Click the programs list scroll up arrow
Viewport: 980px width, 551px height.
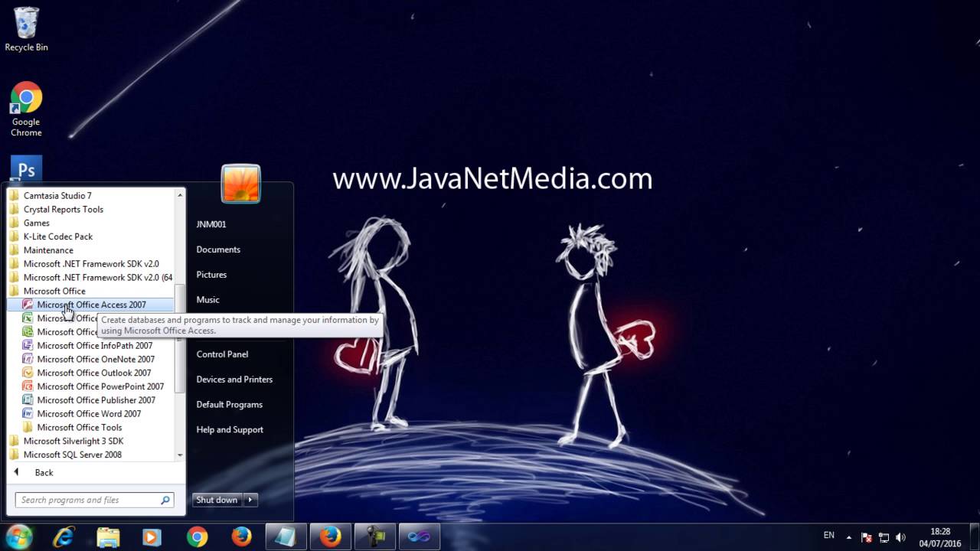[x=180, y=195]
